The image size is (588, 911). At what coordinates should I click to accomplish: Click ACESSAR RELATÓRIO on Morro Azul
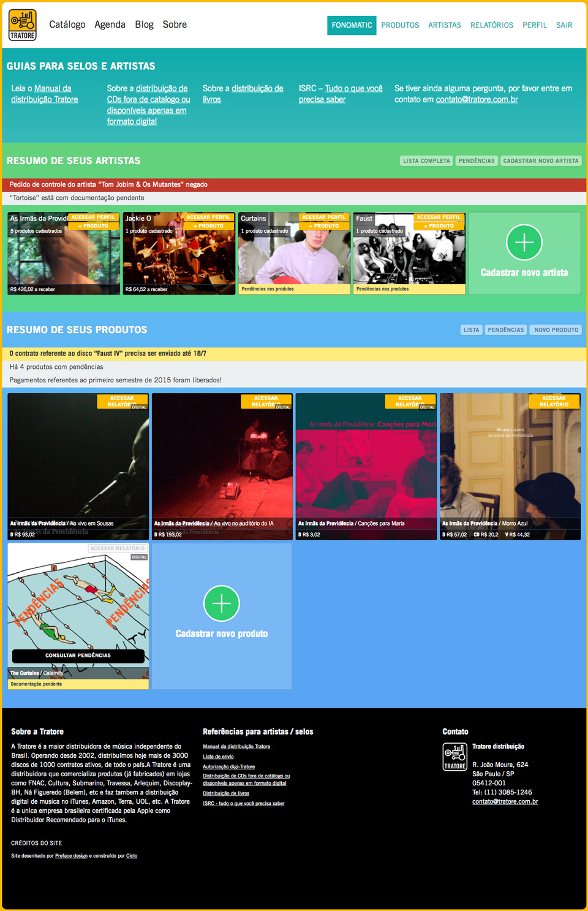554,401
